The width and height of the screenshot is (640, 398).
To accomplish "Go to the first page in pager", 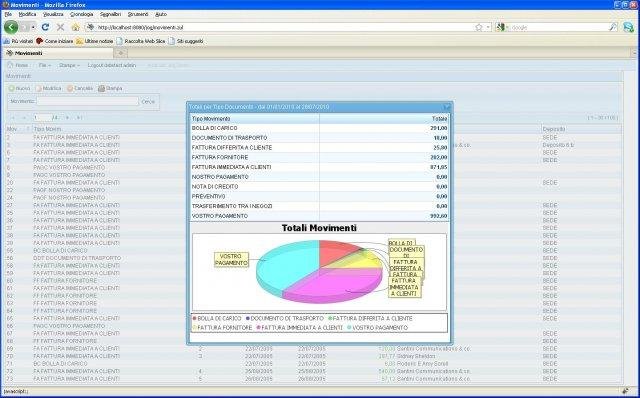I will pos(13,118).
